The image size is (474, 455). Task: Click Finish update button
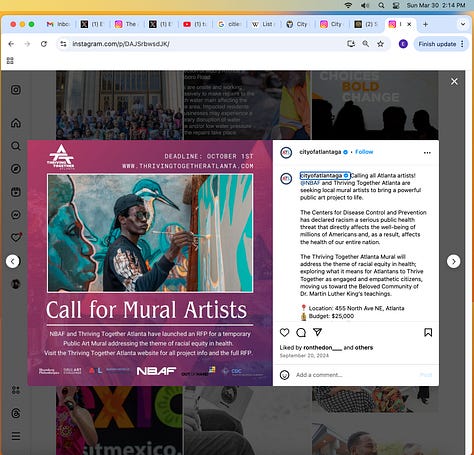(x=437, y=44)
